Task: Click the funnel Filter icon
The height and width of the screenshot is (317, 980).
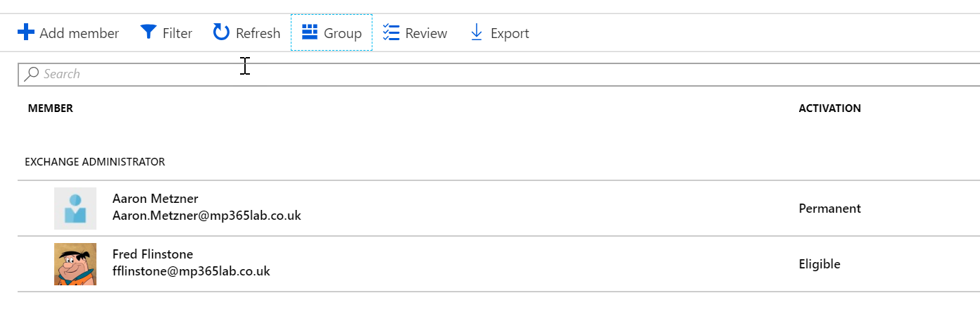Action: click(x=148, y=32)
